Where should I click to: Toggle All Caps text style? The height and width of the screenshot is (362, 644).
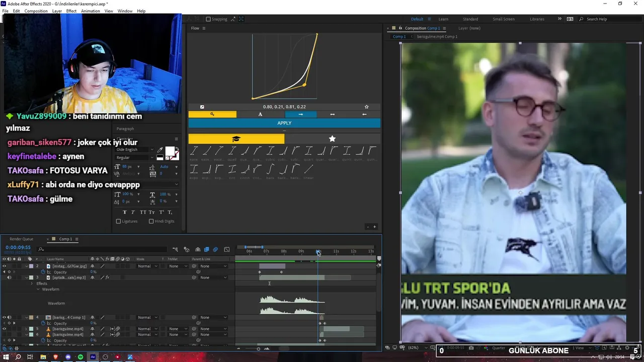(143, 212)
